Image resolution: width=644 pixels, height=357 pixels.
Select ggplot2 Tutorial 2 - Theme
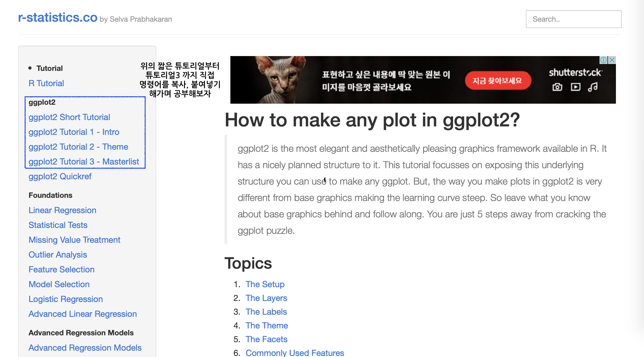pyautogui.click(x=78, y=147)
